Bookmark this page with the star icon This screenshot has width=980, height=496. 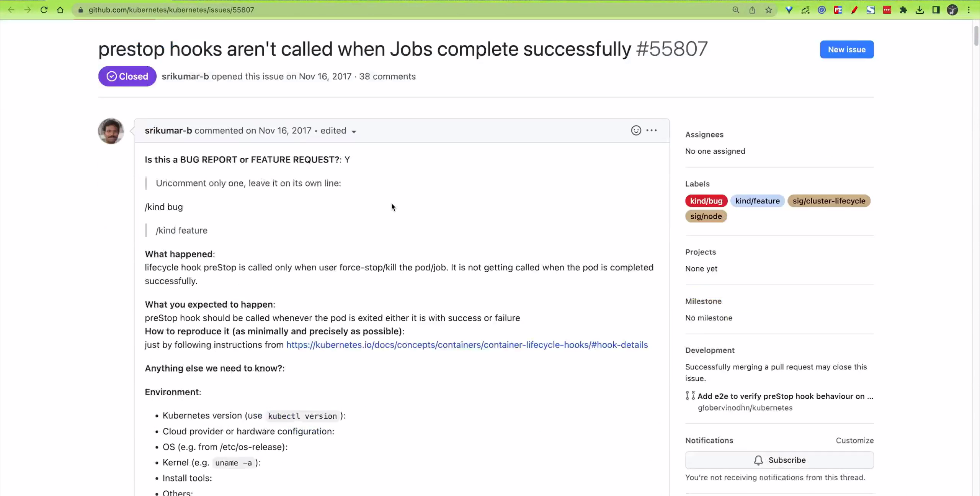768,10
